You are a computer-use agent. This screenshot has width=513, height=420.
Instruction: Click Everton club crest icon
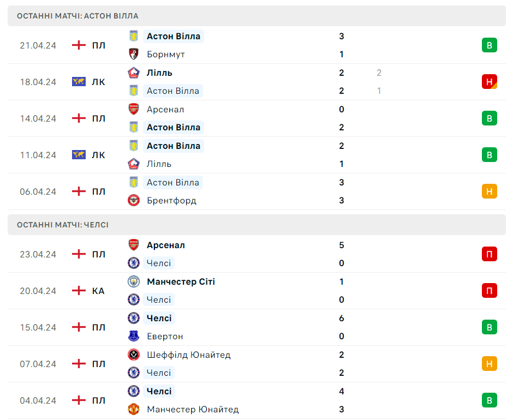[134, 336]
